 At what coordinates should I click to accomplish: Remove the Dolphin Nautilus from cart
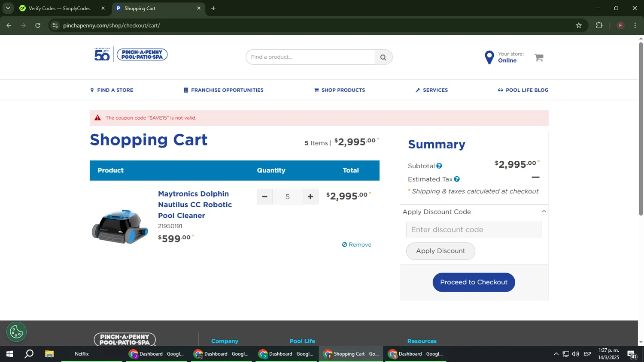(x=357, y=244)
